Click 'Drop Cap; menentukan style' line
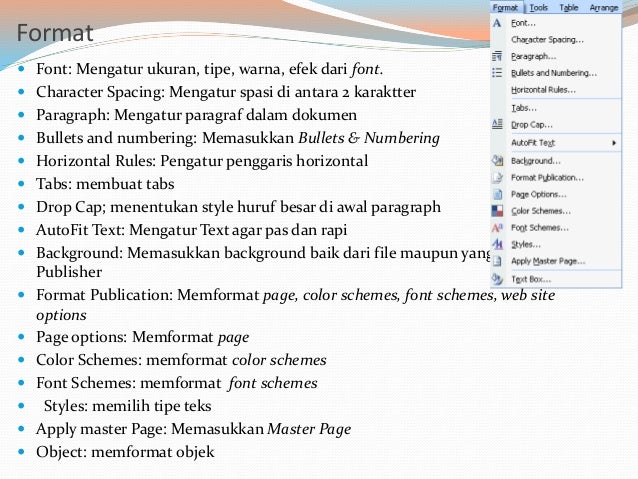This screenshot has width=638, height=479. [238, 207]
